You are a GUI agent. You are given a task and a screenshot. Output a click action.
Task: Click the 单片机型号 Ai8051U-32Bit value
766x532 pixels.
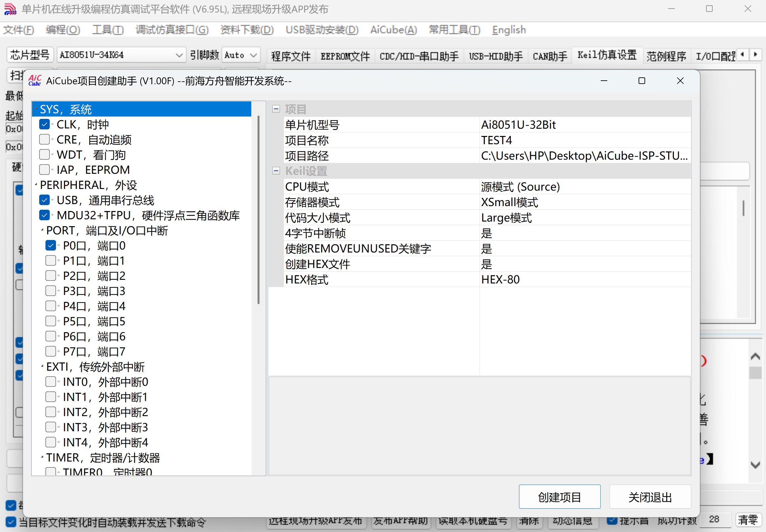coord(585,125)
